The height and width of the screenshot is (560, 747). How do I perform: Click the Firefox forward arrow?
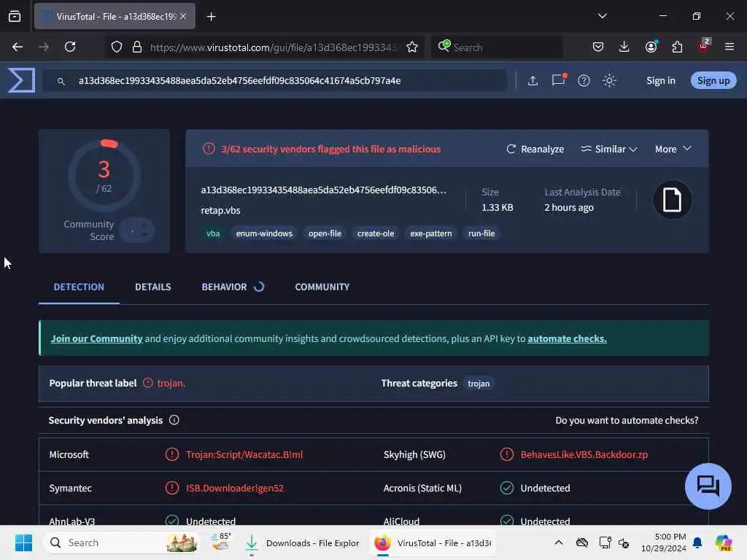coord(43,47)
